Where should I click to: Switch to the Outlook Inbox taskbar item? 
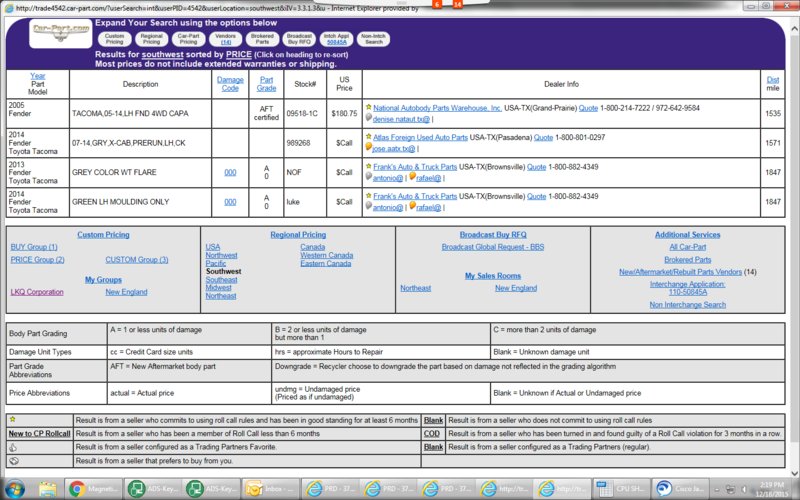coord(269,489)
